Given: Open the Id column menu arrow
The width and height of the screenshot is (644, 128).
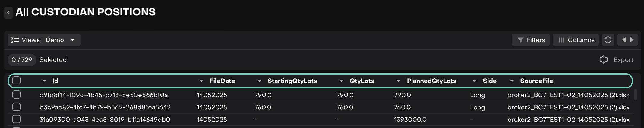Looking at the screenshot, I should [x=44, y=81].
